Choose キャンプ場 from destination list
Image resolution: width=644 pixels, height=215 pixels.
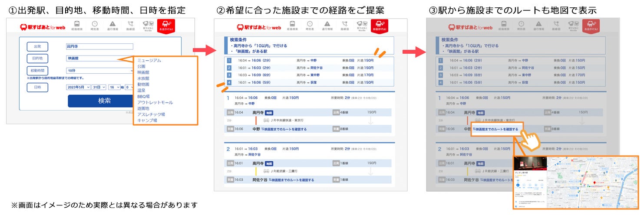point(147,120)
